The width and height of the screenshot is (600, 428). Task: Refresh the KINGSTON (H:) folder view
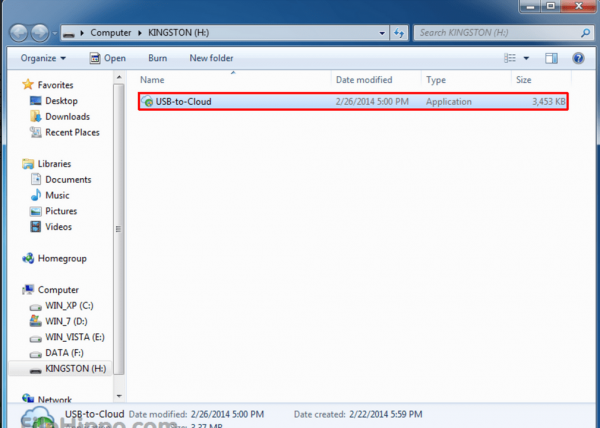[399, 33]
